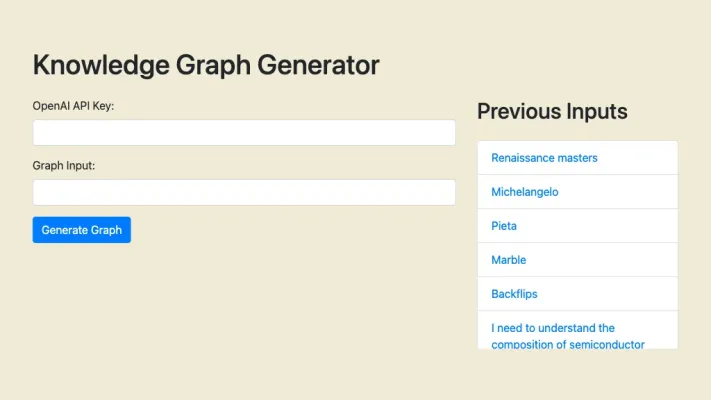Click the OpenAI API Key input field

[x=244, y=133]
